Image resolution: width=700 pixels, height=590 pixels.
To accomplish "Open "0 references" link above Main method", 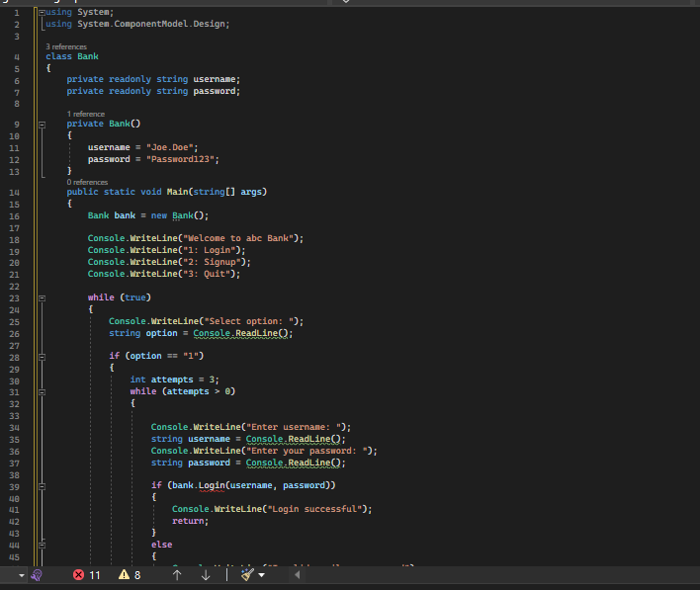I will 87,182.
